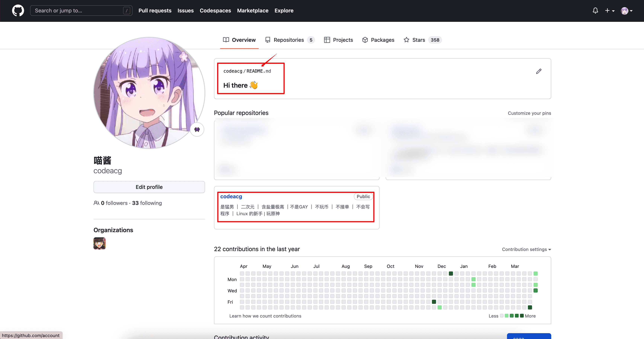Click the pencil icon to edit README

click(x=539, y=71)
